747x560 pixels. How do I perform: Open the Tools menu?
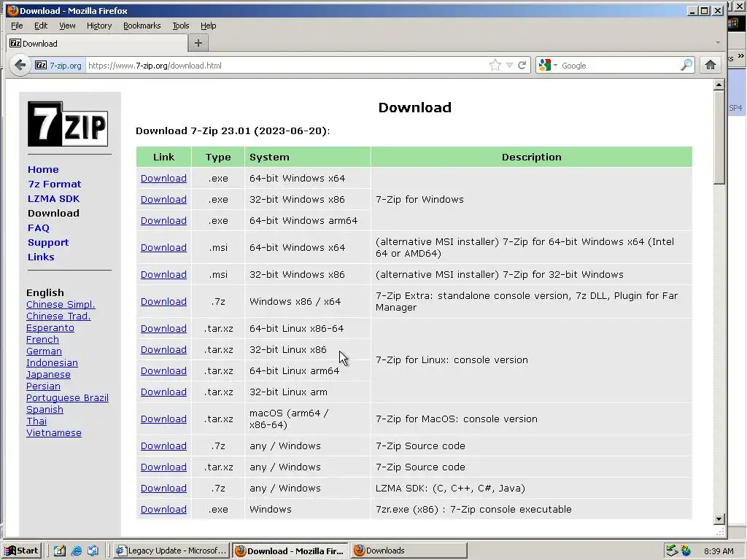pos(181,26)
